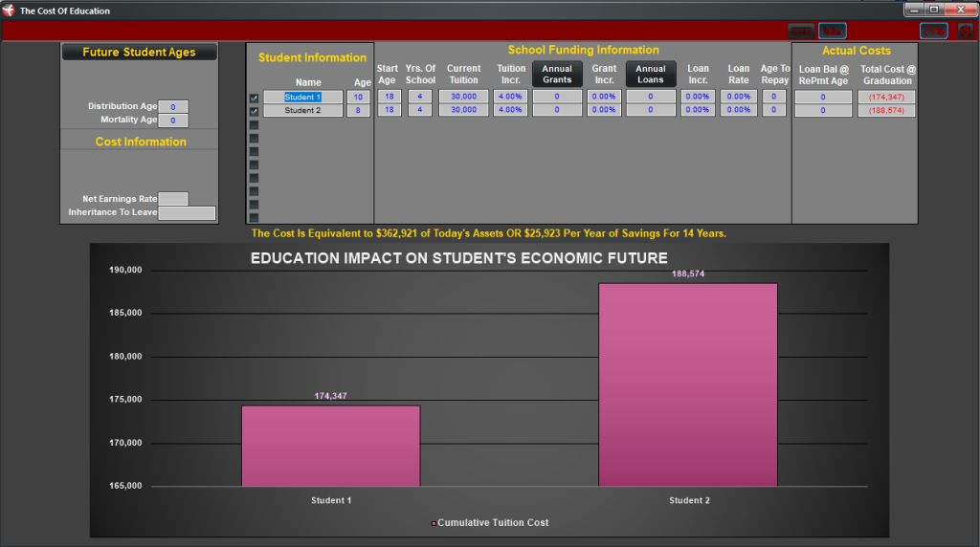Click the numbered arrow sequence icon

(934, 31)
